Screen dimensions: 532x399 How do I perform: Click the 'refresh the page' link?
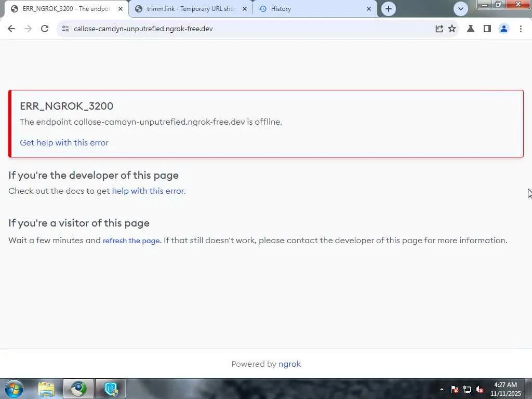[x=131, y=241]
